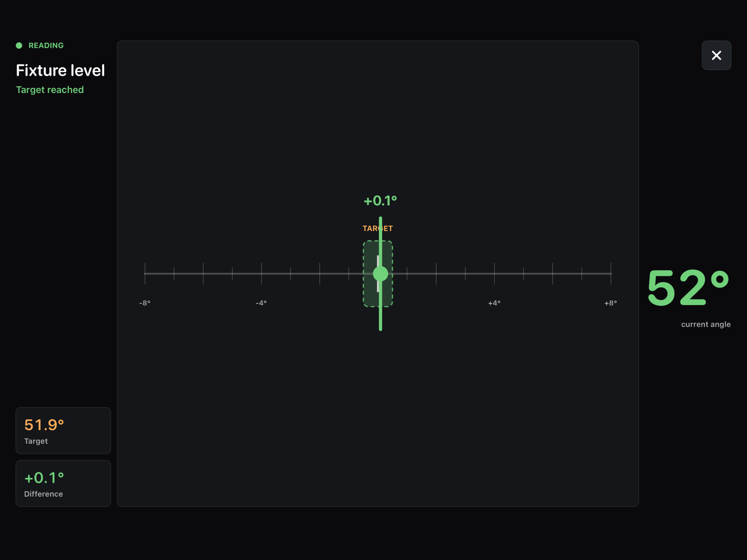Image resolution: width=747 pixels, height=560 pixels.
Task: Click the green angle indicator knob
Action: click(380, 274)
